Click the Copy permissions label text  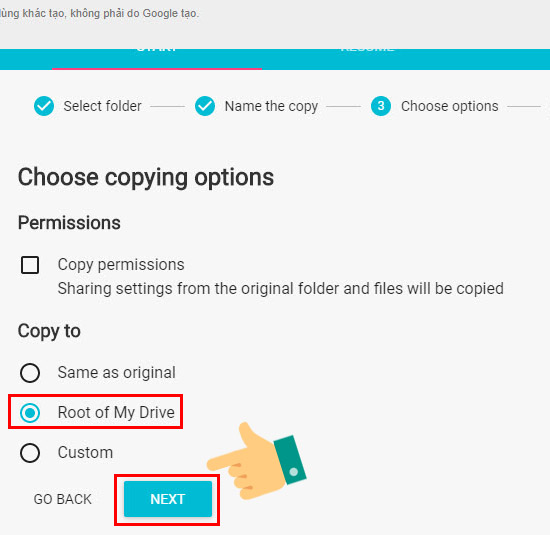point(121,265)
